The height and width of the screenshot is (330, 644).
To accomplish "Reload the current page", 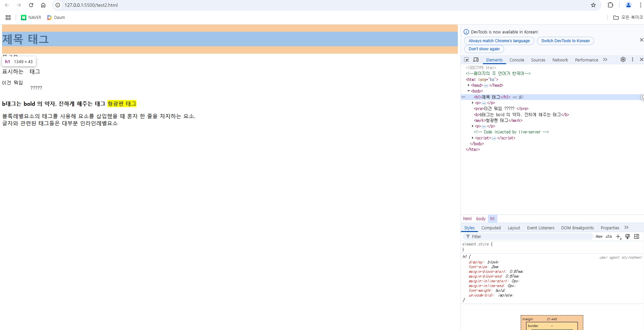I will [x=31, y=5].
